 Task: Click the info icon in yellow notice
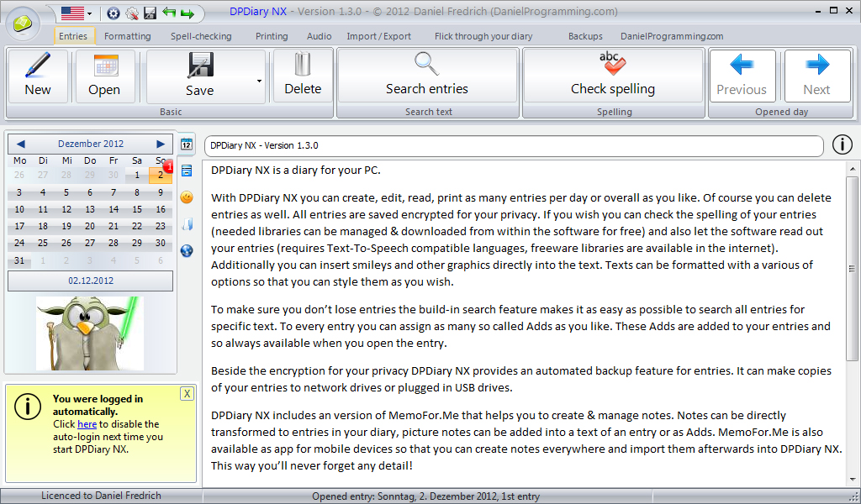[28, 407]
